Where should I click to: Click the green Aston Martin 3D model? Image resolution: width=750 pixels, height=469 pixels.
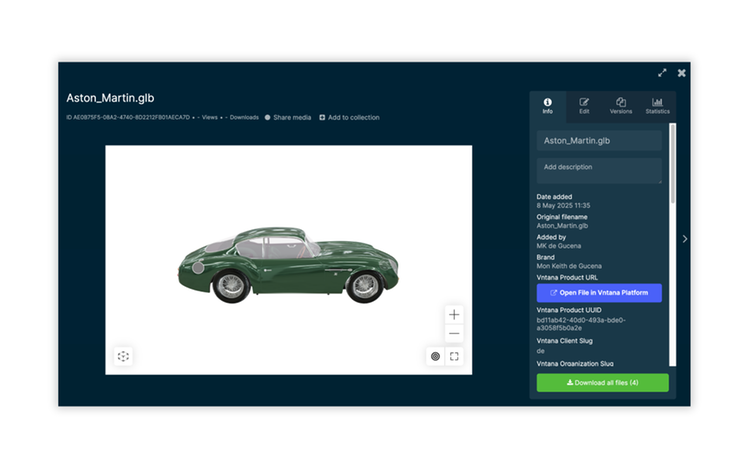point(288,265)
